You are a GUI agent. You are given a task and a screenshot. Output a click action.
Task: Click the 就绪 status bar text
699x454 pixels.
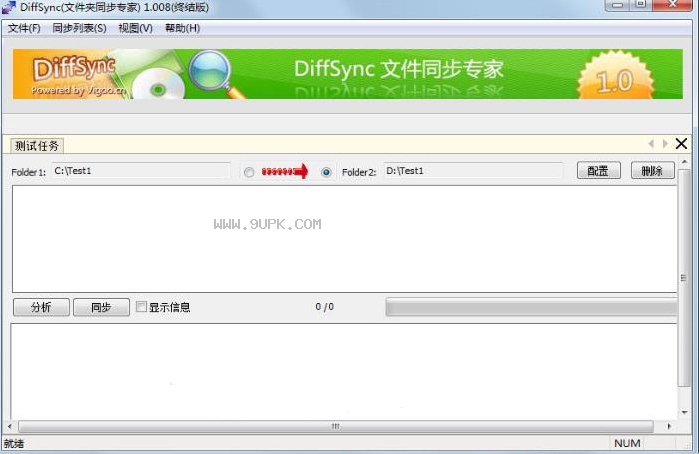(14, 444)
